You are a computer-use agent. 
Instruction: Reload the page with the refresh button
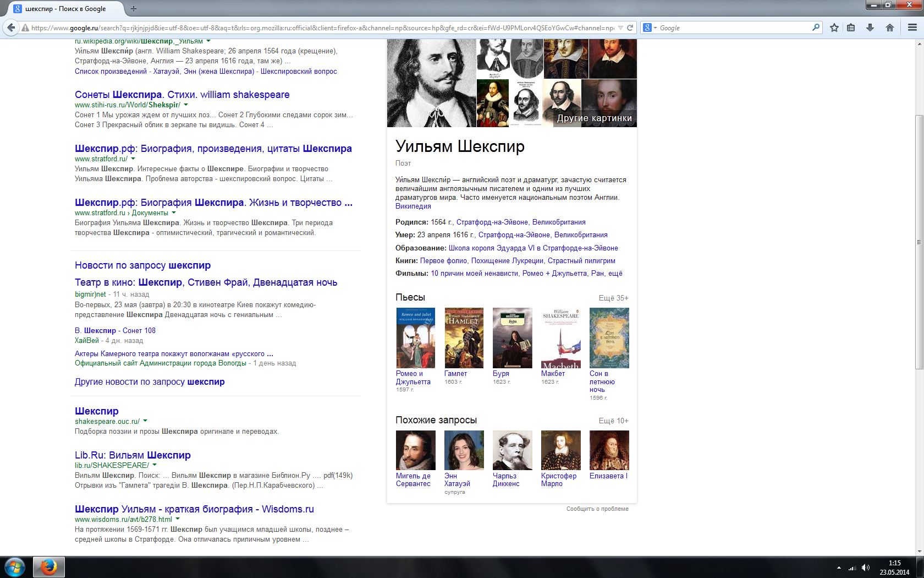click(x=630, y=28)
